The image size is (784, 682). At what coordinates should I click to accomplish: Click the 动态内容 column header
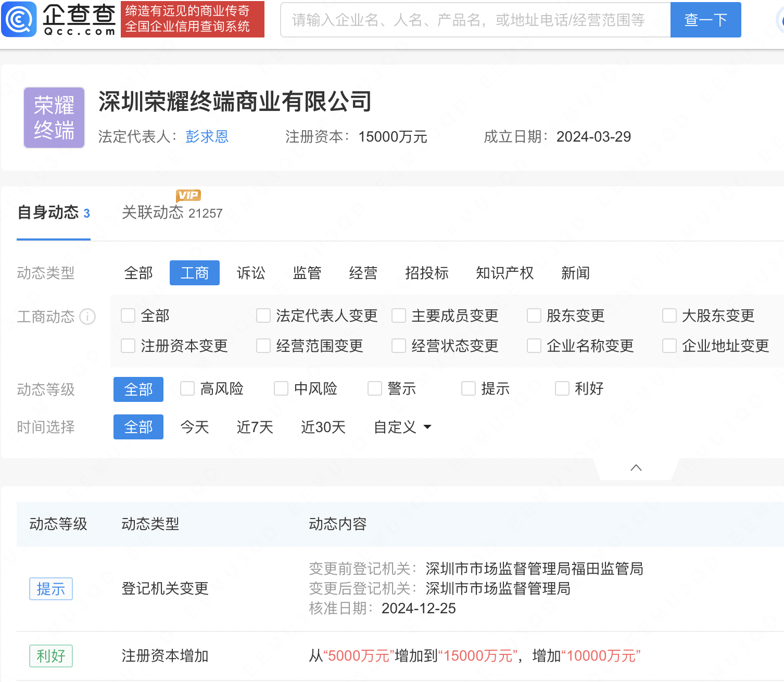(x=338, y=524)
